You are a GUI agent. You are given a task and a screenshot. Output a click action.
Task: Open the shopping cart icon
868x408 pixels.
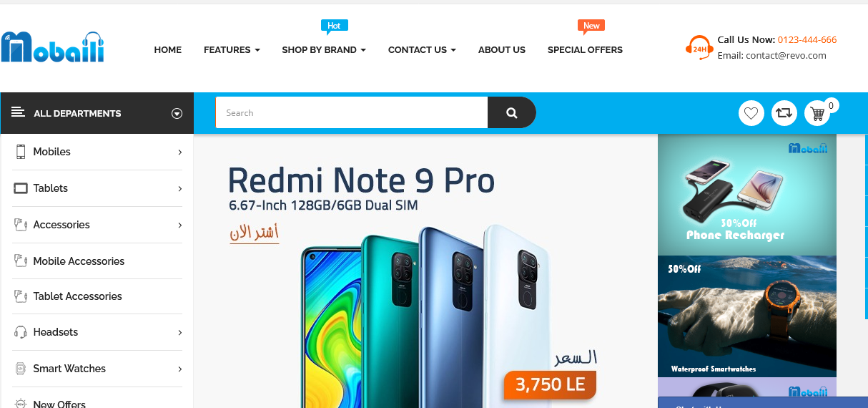[817, 113]
